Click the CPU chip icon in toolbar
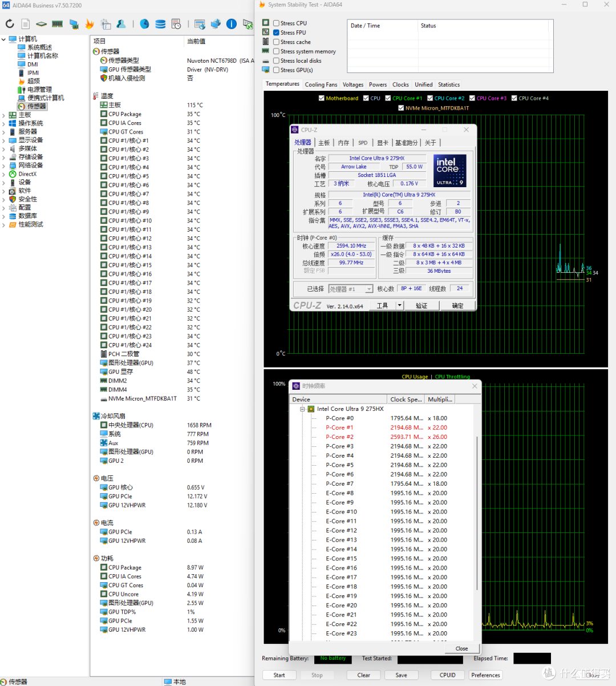 (41, 24)
